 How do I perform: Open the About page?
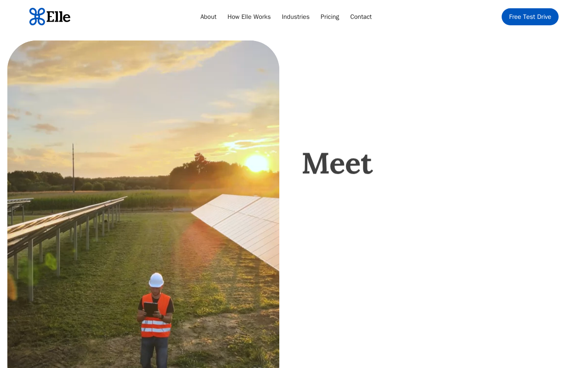click(x=208, y=17)
